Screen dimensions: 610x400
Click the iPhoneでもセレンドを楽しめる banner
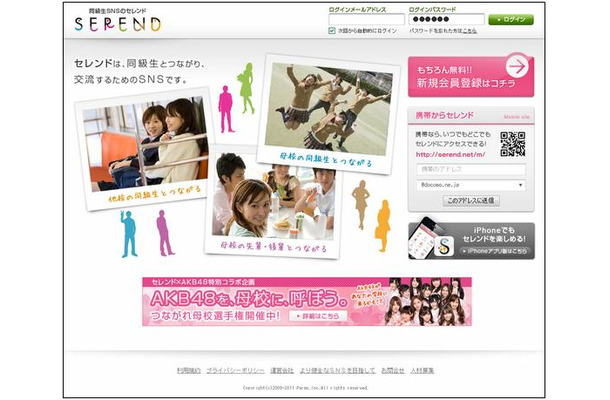471,239
